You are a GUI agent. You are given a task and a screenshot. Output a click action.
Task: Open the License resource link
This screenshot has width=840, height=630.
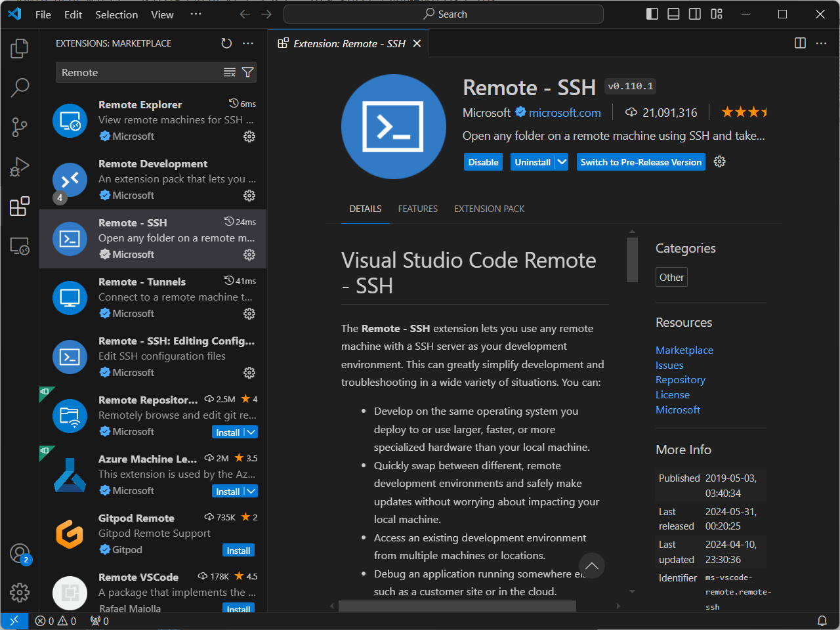673,395
